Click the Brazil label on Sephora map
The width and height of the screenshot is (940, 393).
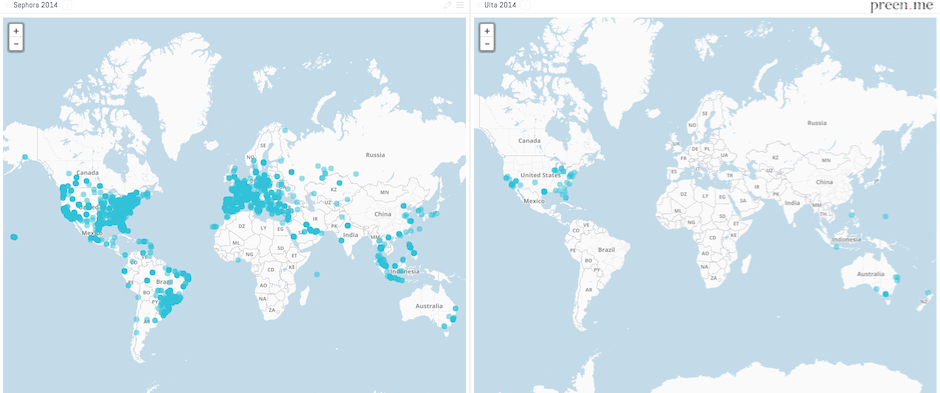click(x=164, y=281)
